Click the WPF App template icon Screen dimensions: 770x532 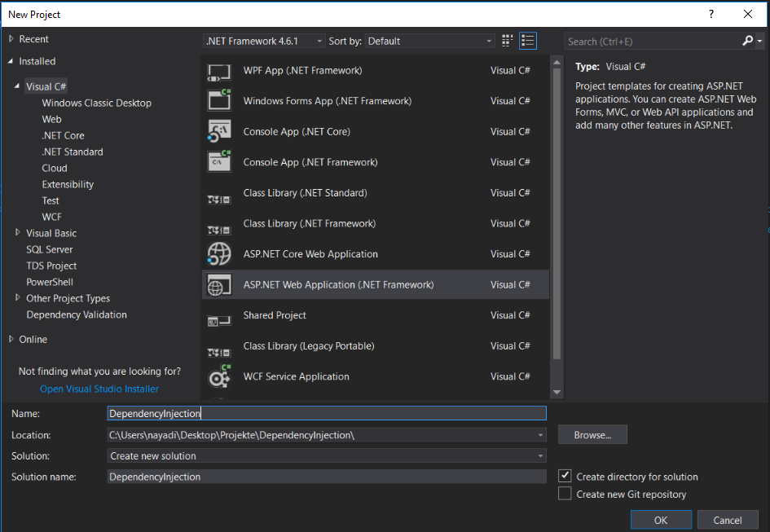[219, 71]
